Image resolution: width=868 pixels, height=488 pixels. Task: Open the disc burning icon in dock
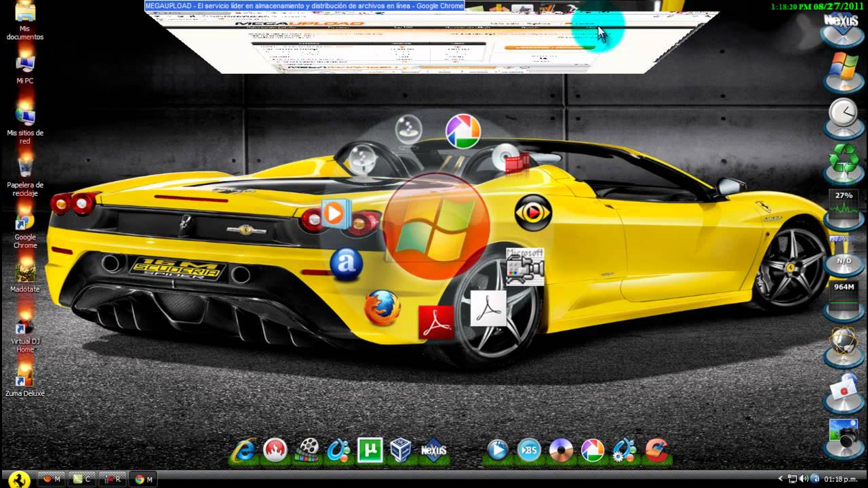[561, 450]
